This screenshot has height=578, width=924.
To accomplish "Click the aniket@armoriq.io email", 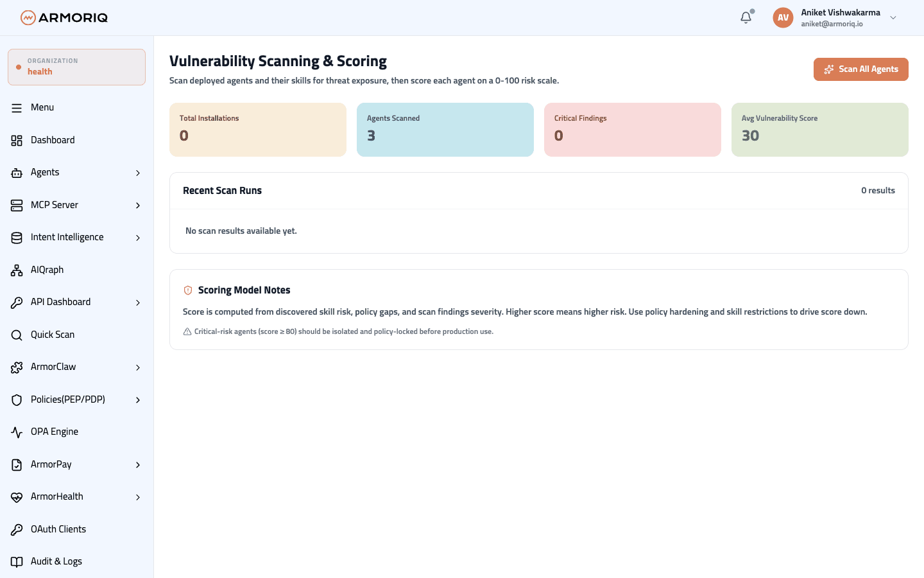I will [x=832, y=24].
